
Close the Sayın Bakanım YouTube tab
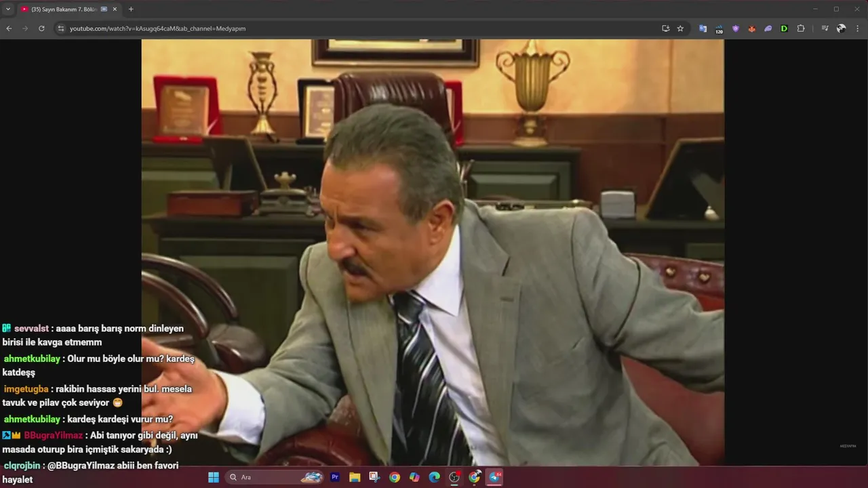(x=115, y=9)
